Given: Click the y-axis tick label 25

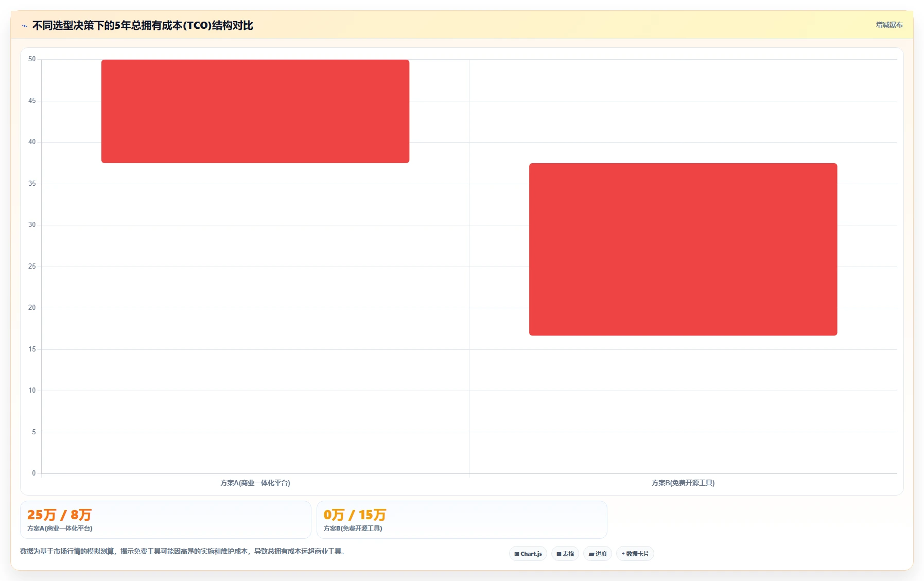Looking at the screenshot, I should click(x=32, y=267).
